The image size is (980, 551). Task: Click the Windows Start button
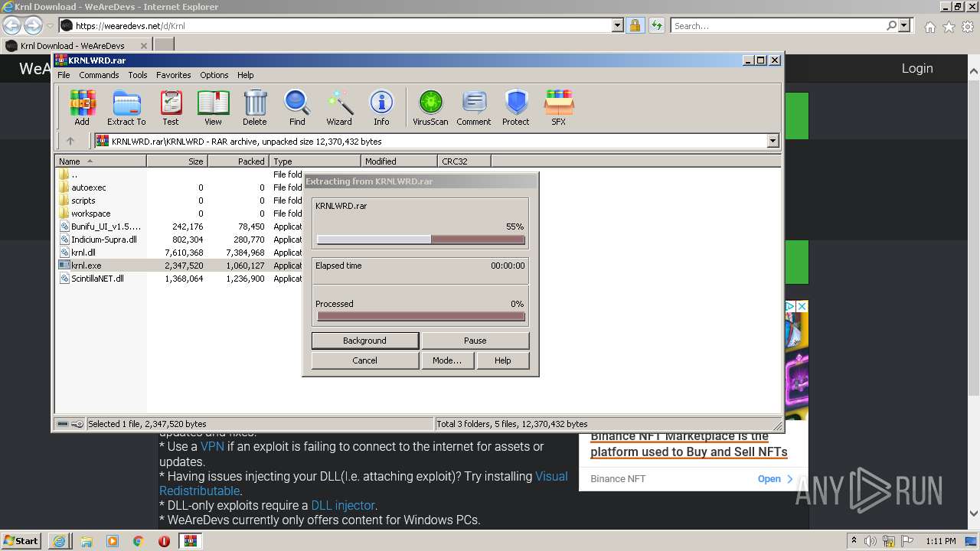(21, 541)
